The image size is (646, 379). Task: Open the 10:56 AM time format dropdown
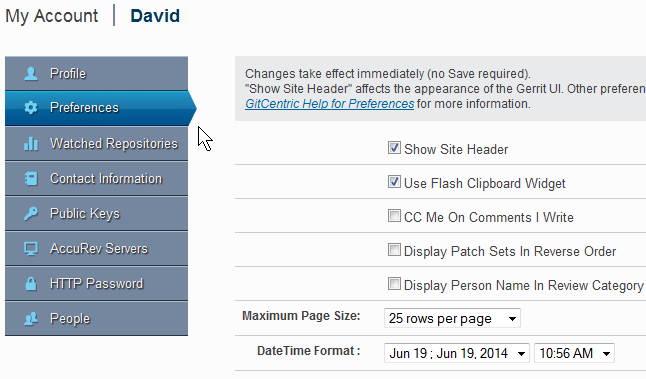(574, 353)
